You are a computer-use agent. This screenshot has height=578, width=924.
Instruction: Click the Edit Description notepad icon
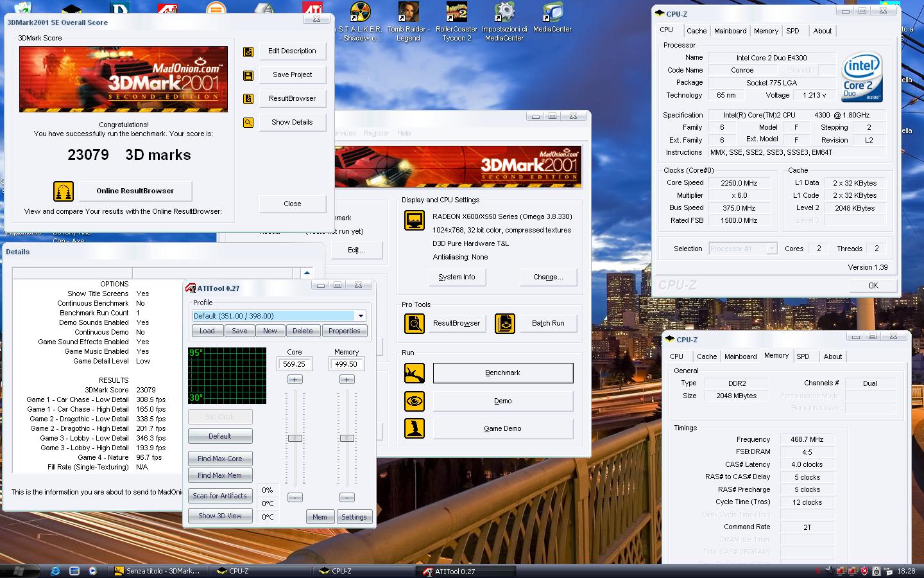coord(248,51)
